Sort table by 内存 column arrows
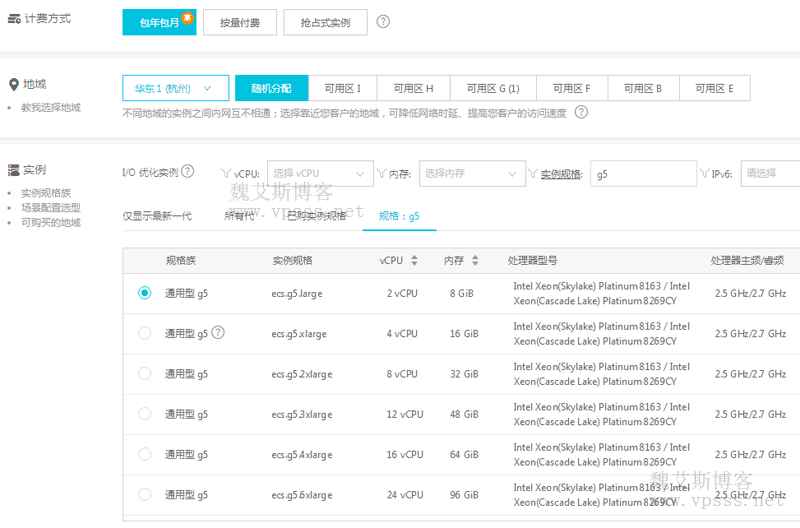The width and height of the screenshot is (800, 528). pyautogui.click(x=475, y=260)
